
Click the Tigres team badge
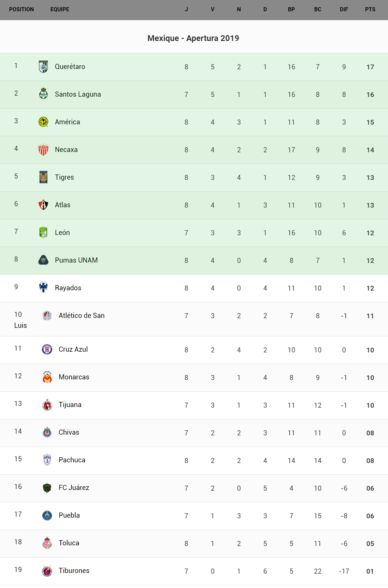click(43, 177)
